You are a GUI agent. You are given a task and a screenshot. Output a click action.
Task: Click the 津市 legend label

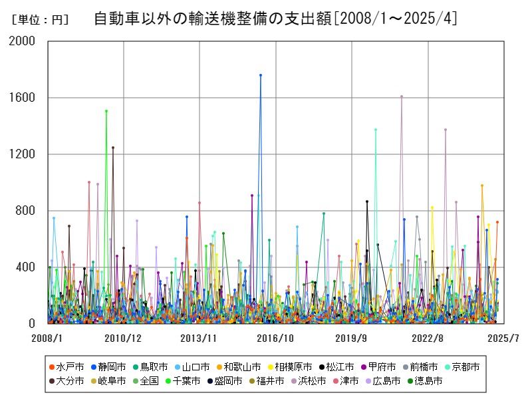coord(350,381)
